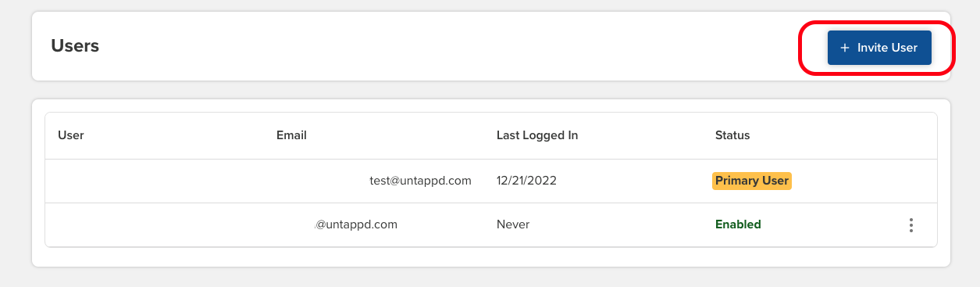Click the Enabled status text
Image resolution: width=980 pixels, height=287 pixels.
click(x=738, y=224)
